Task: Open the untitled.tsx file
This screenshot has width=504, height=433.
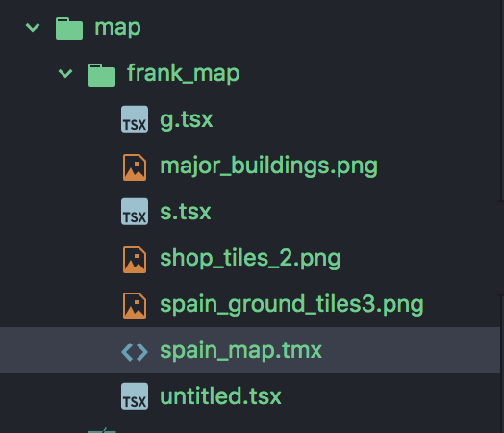Action: point(220,396)
